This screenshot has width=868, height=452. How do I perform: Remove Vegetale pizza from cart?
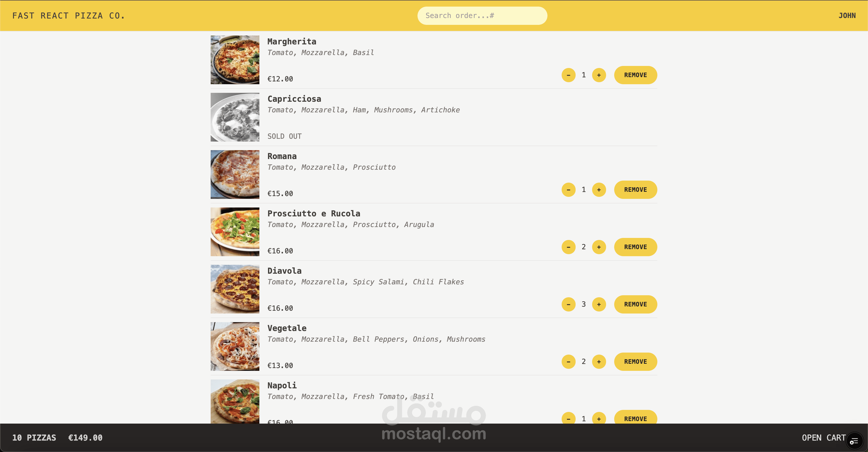(636, 361)
